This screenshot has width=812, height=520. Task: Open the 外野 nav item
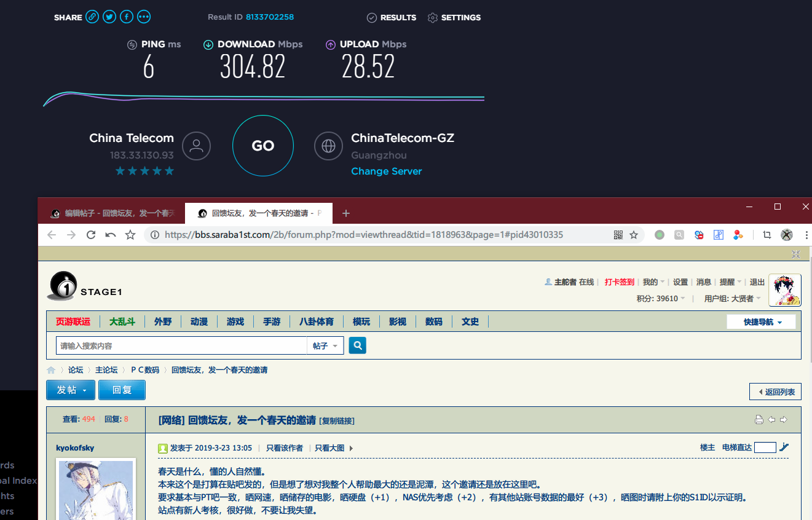click(x=163, y=321)
